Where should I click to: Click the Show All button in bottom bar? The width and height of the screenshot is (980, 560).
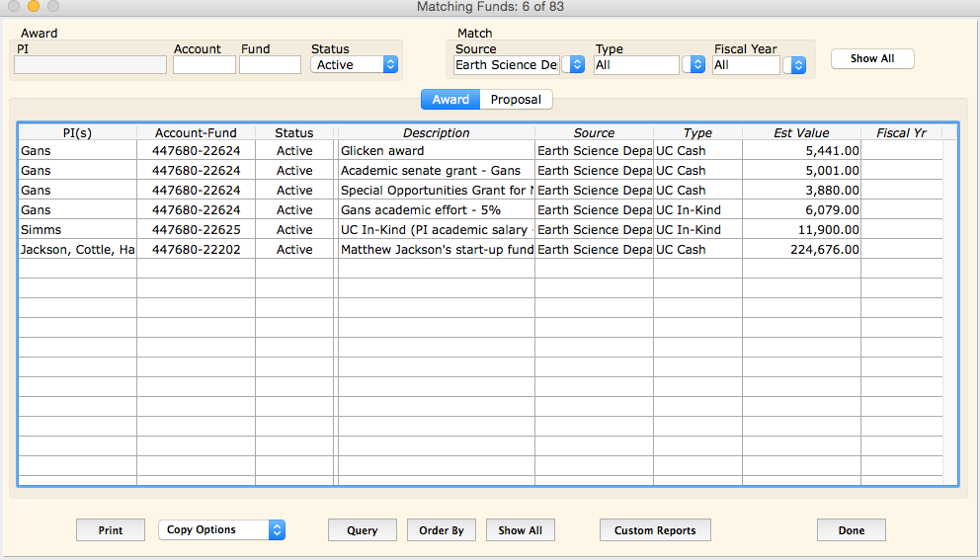520,530
